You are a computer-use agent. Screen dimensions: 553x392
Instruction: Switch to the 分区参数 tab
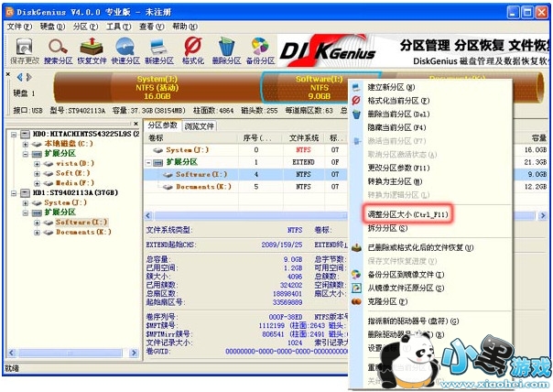pyautogui.click(x=162, y=125)
